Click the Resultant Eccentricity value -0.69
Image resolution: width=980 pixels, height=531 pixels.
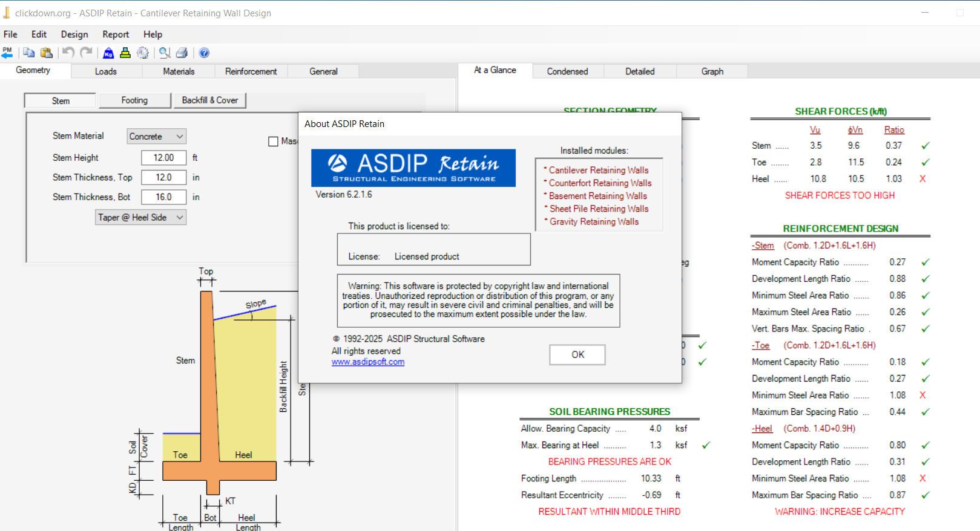tap(652, 495)
